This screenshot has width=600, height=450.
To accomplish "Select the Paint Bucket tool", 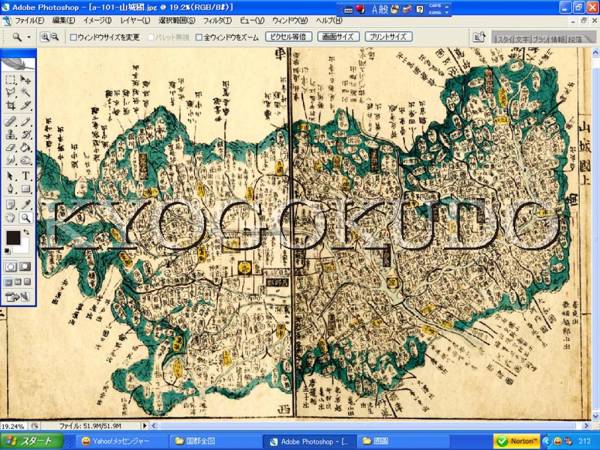I will click(26, 147).
